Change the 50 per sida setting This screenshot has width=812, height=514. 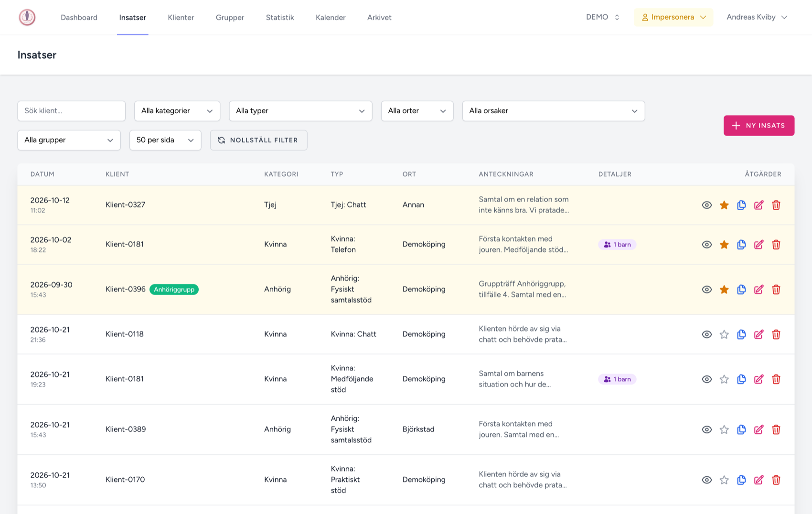165,140
